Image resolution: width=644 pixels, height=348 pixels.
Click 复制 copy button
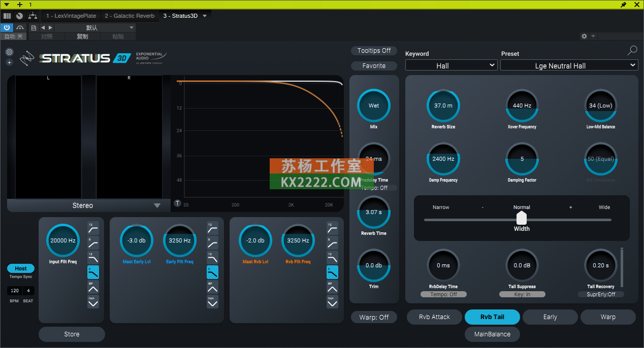click(82, 37)
